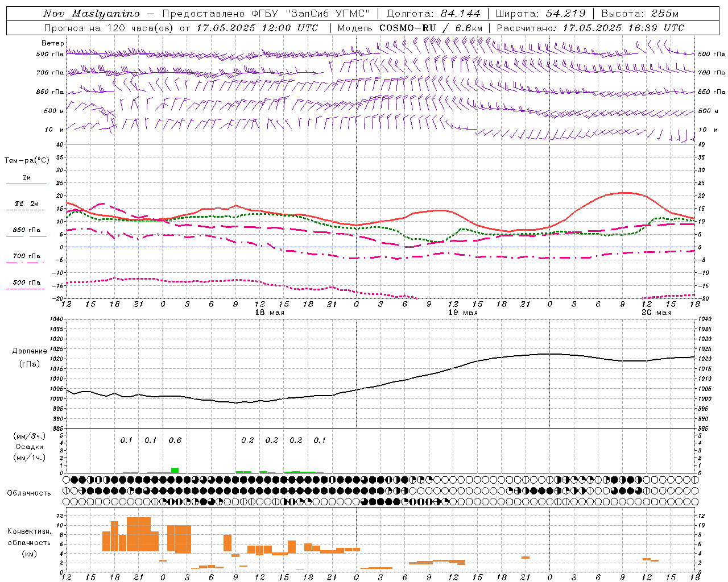The height and width of the screenshot is (582, 728).
Task: Click the 850 гПа legend entry below Td 2м
Action: [x=27, y=230]
